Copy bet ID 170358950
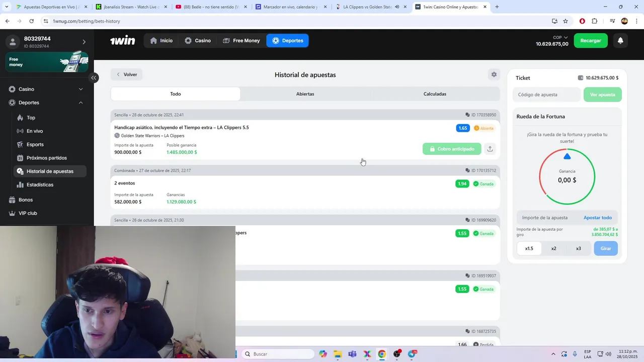 click(x=468, y=115)
